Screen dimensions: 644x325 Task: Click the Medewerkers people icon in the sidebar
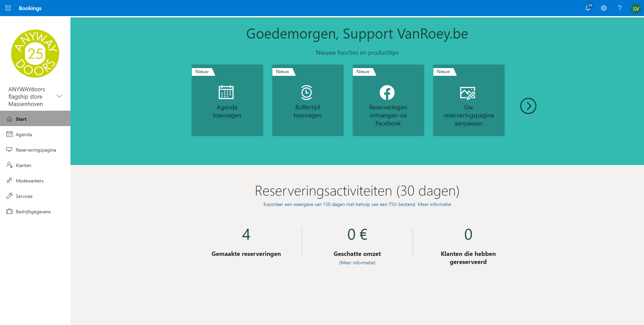[9, 180]
